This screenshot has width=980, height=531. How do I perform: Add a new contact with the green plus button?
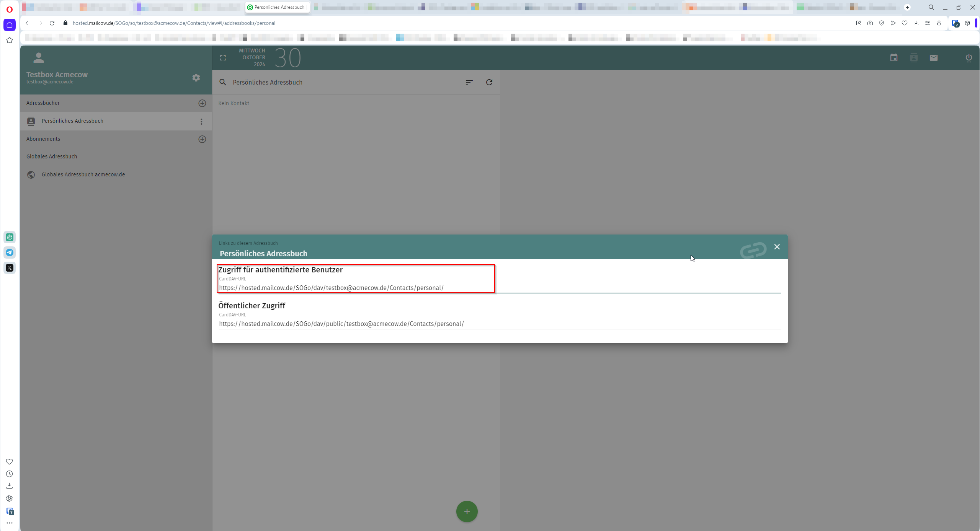pos(466,511)
